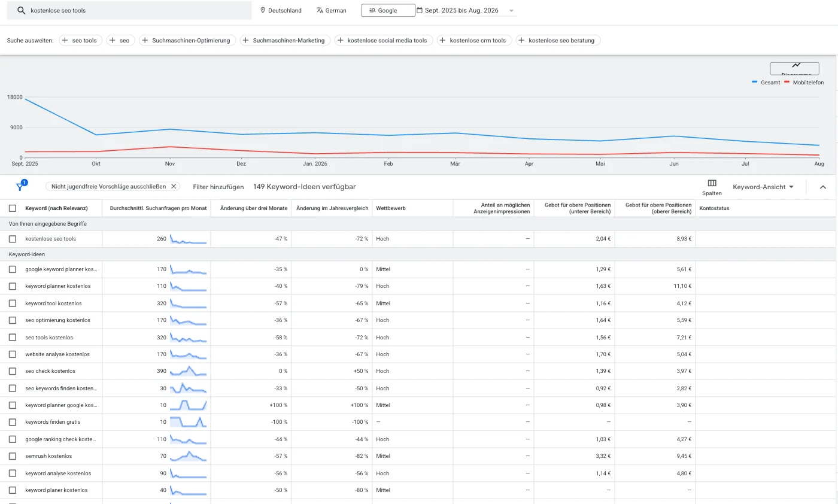Sort by 'Durchschnittl. Suchanfragen pro Monat' header
838x504 pixels.
pyautogui.click(x=158, y=208)
